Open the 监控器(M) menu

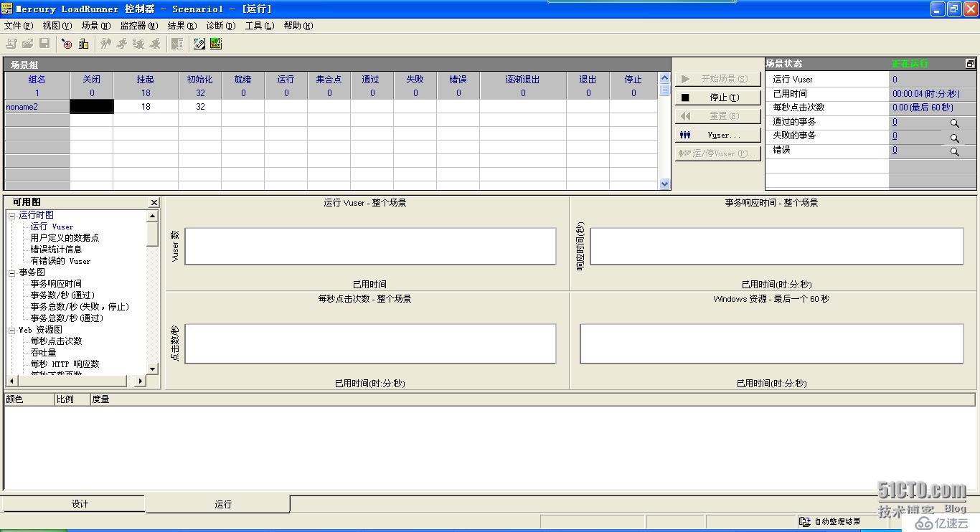(139, 26)
